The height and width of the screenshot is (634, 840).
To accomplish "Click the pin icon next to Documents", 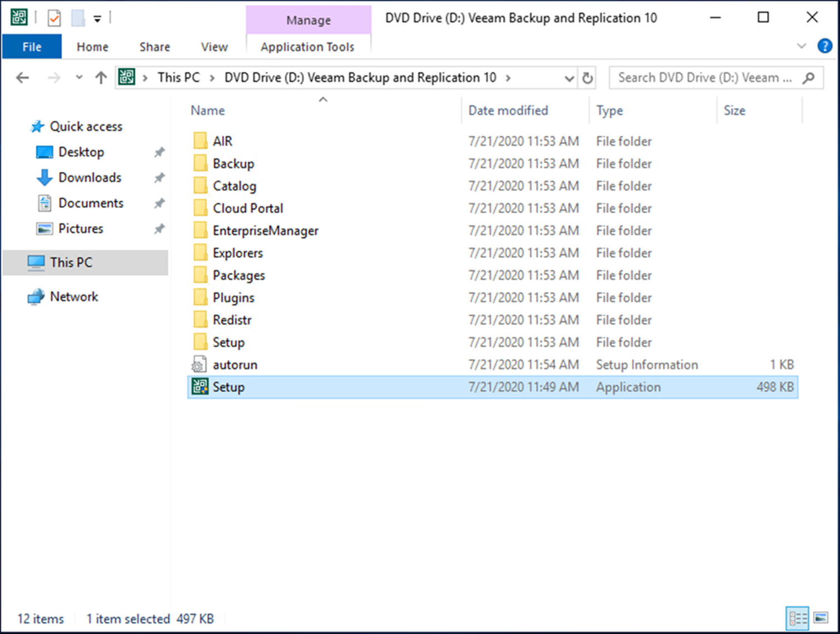I will pos(159,203).
